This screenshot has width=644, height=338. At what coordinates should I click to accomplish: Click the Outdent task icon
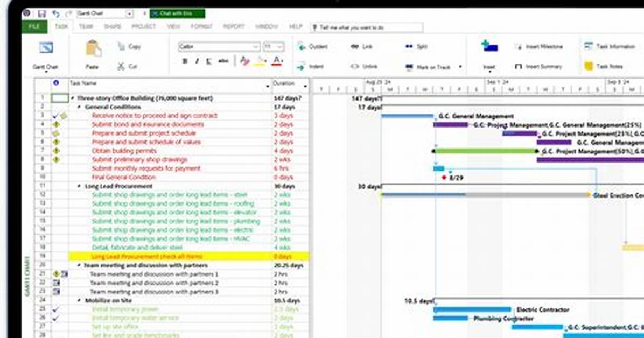tap(302, 46)
